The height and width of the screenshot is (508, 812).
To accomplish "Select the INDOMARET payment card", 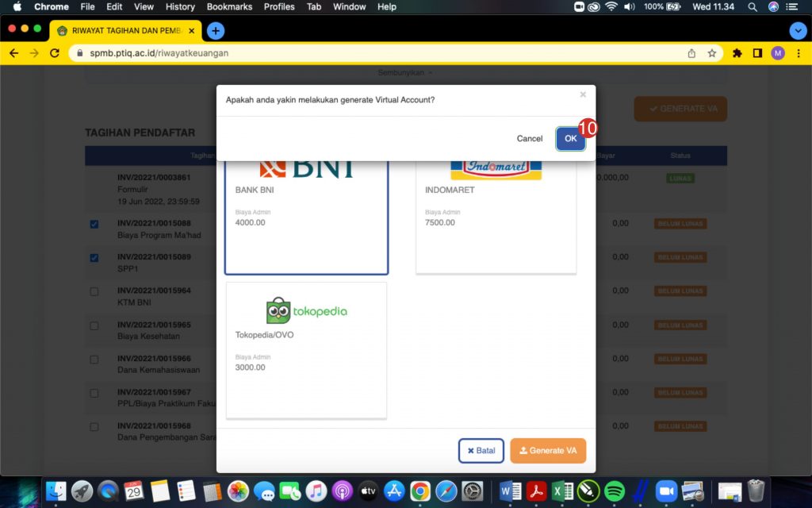I will coord(496,217).
